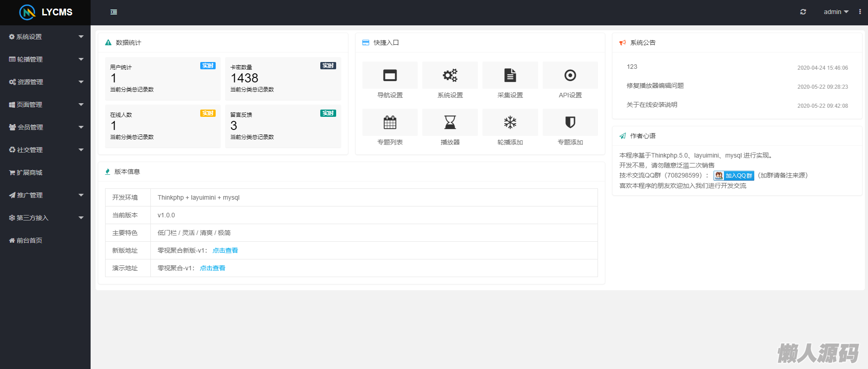
Task: Click snowflake icon beside 第三方接入
Action: (x=12, y=218)
